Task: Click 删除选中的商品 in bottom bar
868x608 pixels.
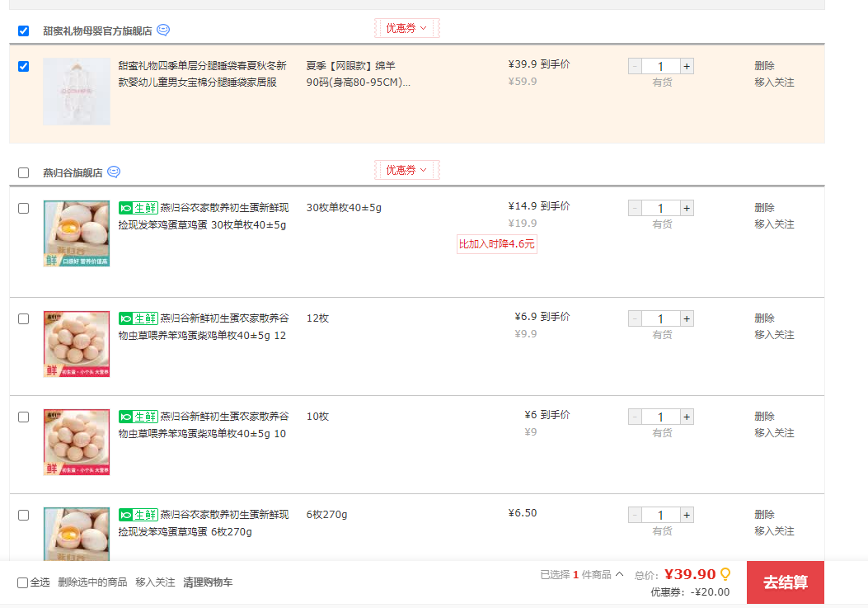Action: pyautogui.click(x=92, y=582)
